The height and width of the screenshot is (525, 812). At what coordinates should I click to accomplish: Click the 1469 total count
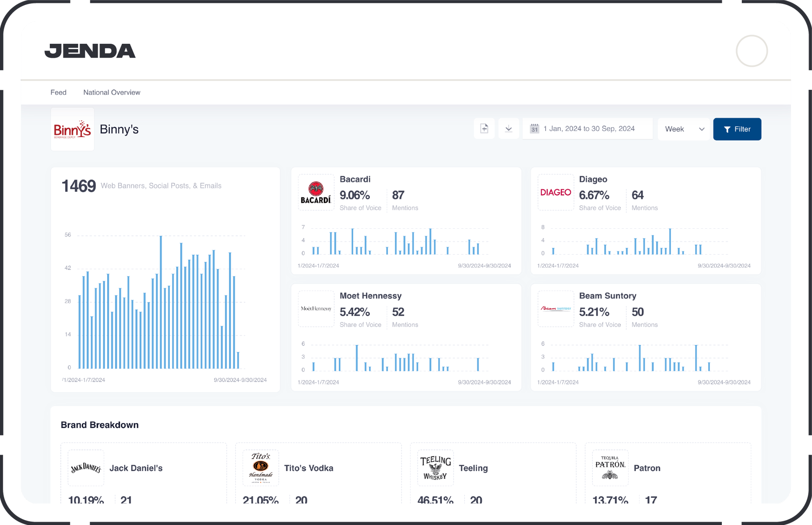click(x=78, y=186)
